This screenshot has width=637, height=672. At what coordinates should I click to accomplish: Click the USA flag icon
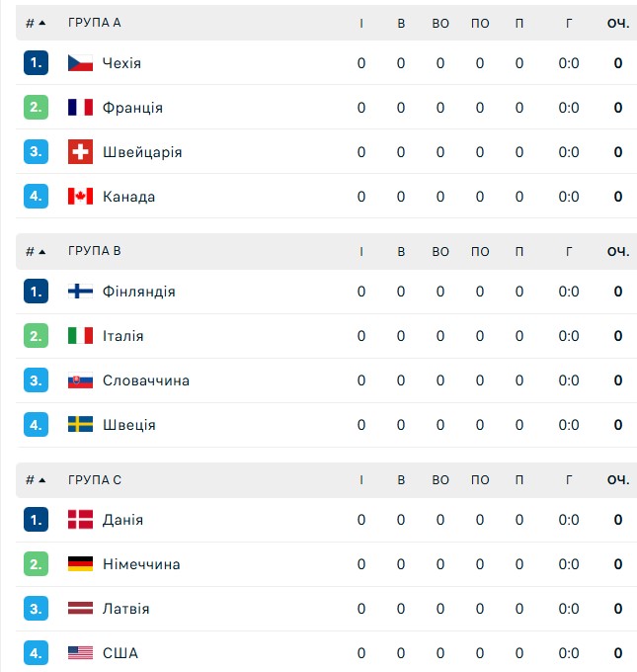click(80, 653)
